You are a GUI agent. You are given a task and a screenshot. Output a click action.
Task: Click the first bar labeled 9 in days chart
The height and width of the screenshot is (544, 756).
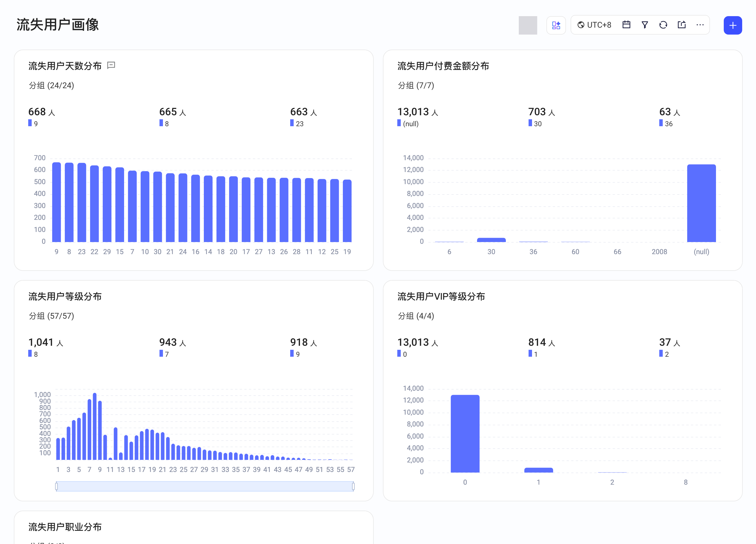(x=56, y=202)
